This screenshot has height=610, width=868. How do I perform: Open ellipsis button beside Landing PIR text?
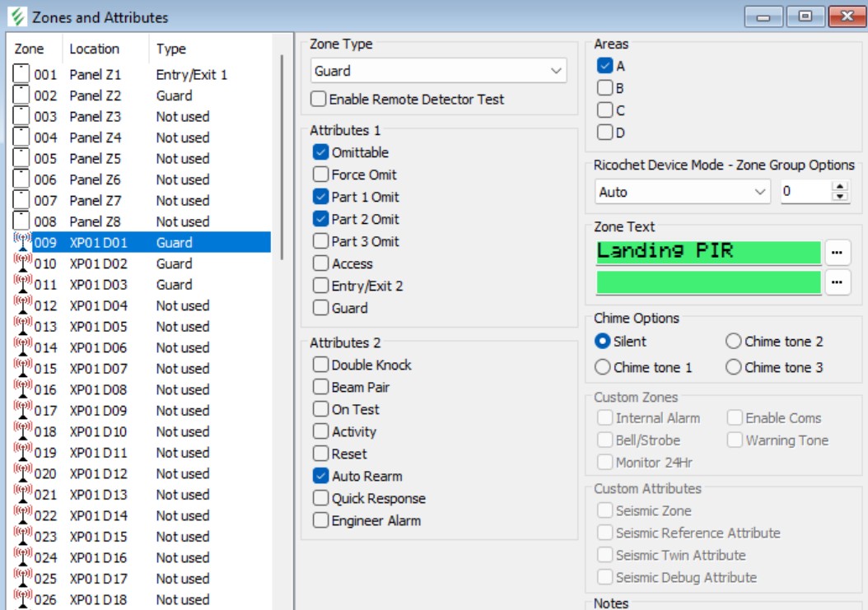837,253
